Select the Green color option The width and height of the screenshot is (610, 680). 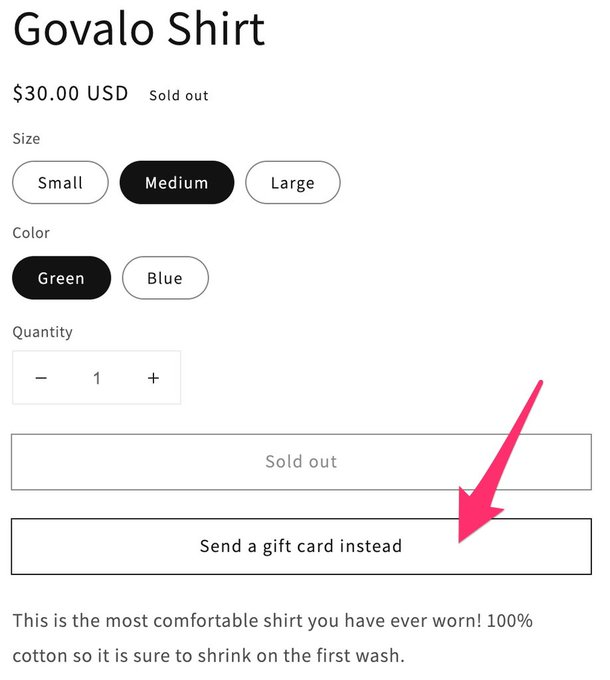coord(61,278)
